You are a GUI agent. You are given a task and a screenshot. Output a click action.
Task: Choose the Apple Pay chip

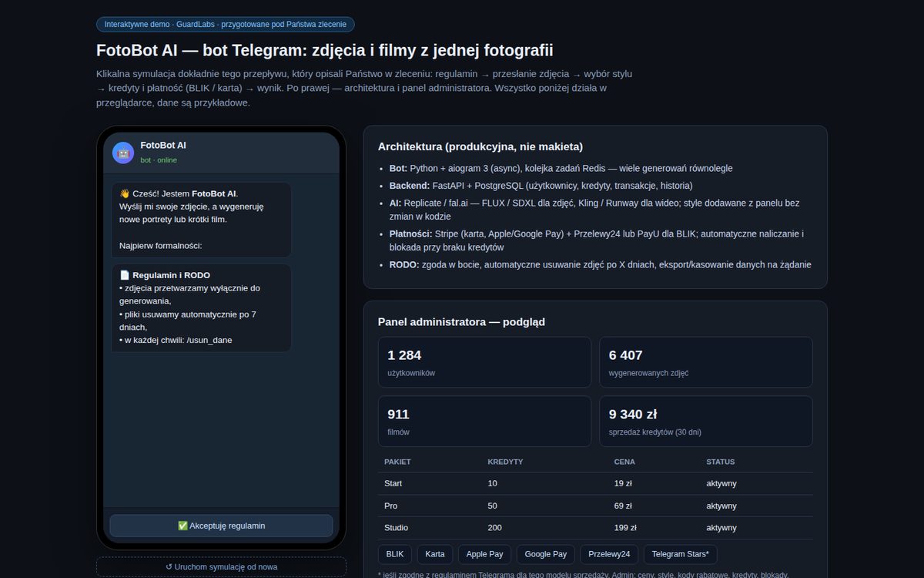(485, 554)
